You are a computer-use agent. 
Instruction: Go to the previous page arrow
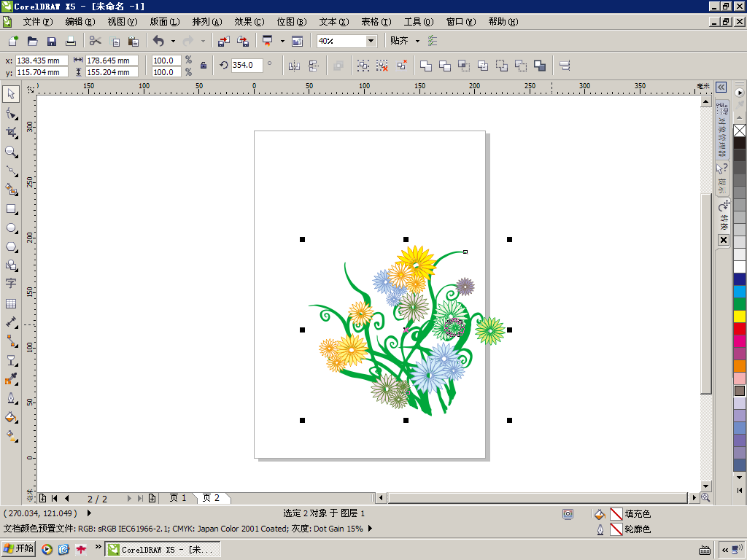pyautogui.click(x=66, y=498)
